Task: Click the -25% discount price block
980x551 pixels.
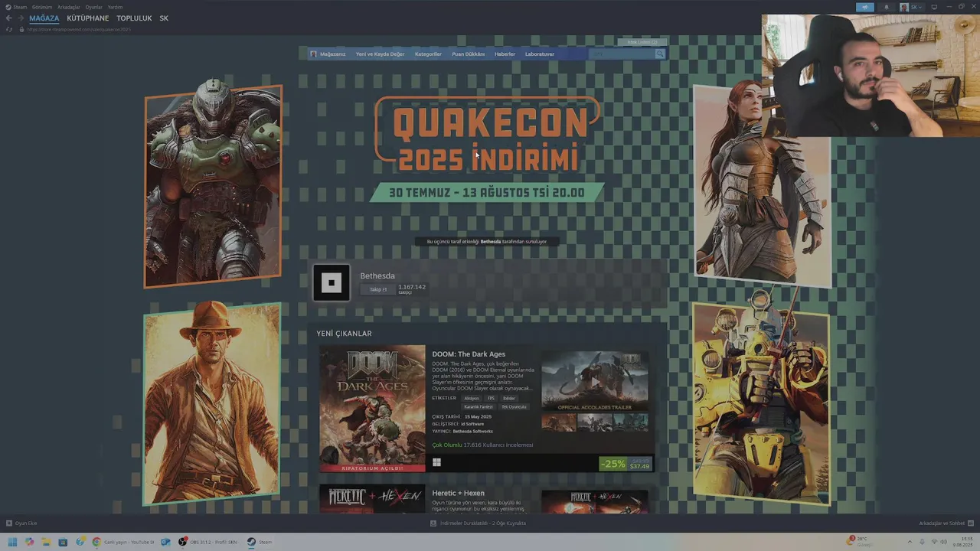Action: click(626, 464)
